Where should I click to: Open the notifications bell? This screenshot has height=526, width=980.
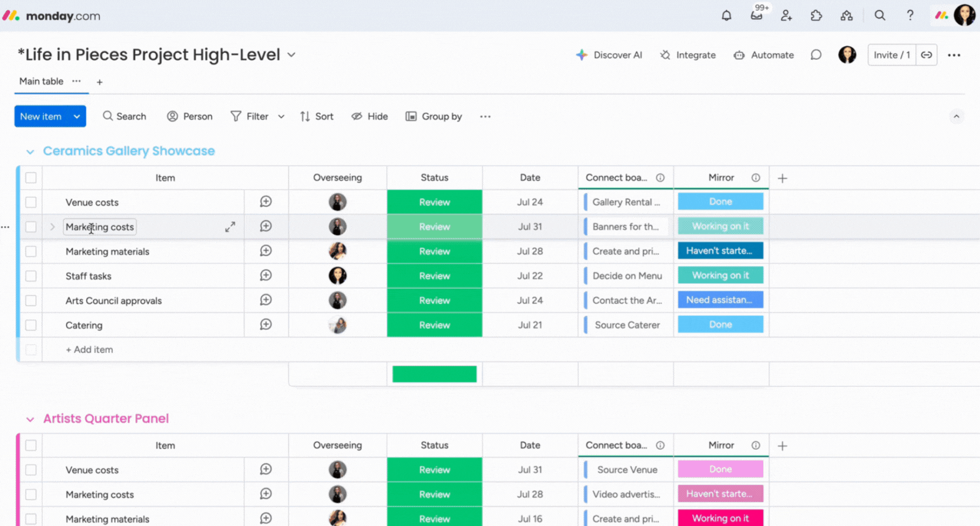[726, 16]
